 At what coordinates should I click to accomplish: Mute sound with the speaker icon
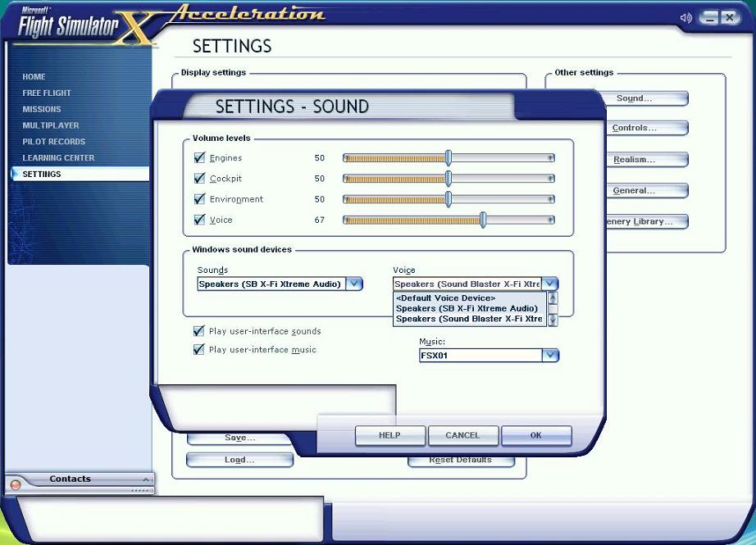coord(685,18)
